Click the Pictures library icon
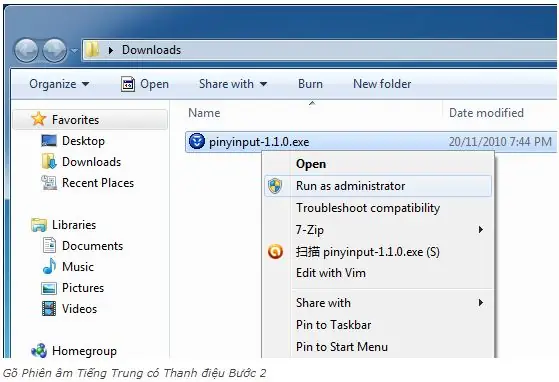 48,288
